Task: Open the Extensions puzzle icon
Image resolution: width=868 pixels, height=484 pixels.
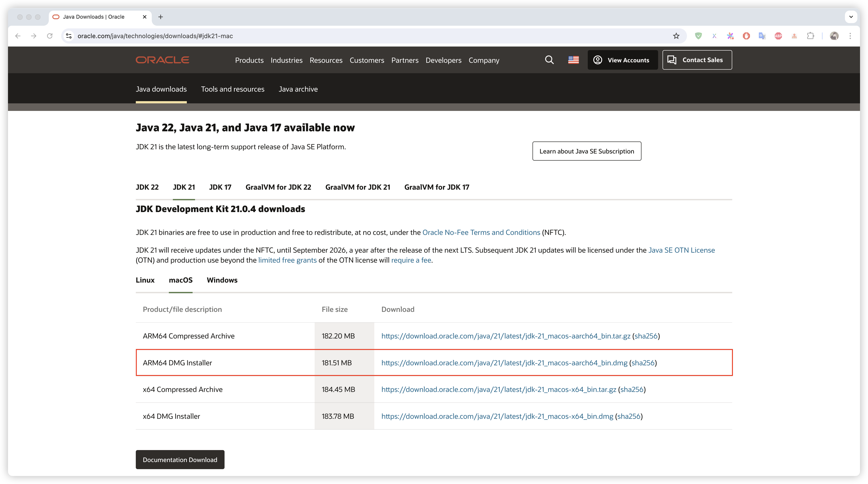Action: (x=810, y=36)
